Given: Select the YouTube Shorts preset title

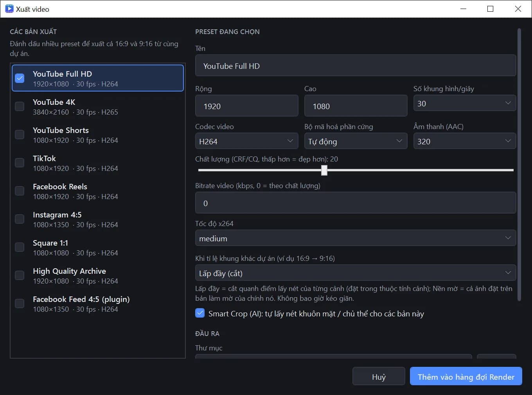Looking at the screenshot, I should click(x=61, y=130).
